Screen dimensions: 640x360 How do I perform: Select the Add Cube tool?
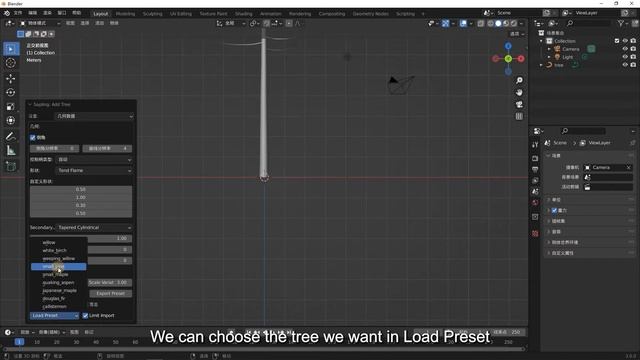[11, 166]
